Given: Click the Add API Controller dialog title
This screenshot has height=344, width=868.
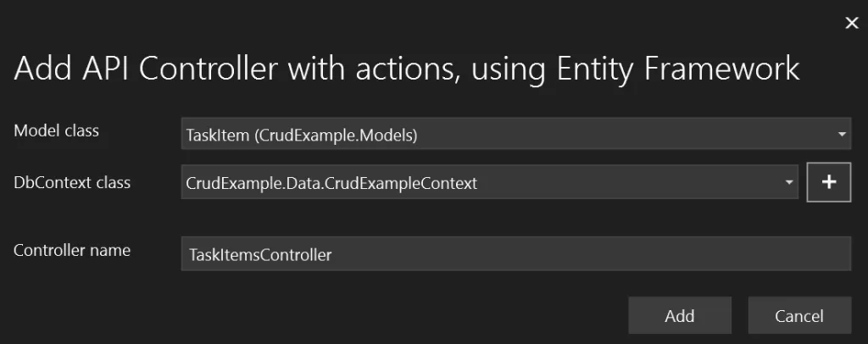Looking at the screenshot, I should [407, 69].
